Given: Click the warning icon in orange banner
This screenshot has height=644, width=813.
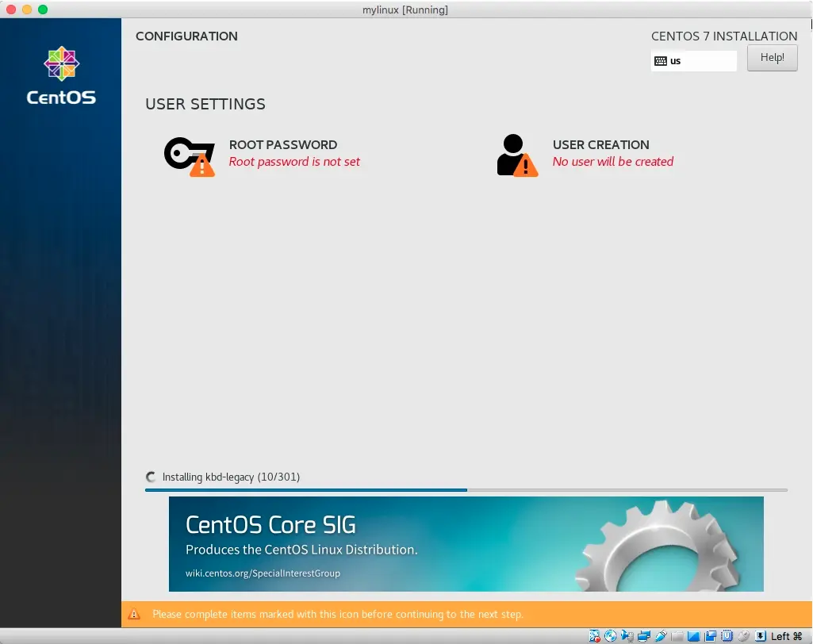Looking at the screenshot, I should [x=134, y=614].
